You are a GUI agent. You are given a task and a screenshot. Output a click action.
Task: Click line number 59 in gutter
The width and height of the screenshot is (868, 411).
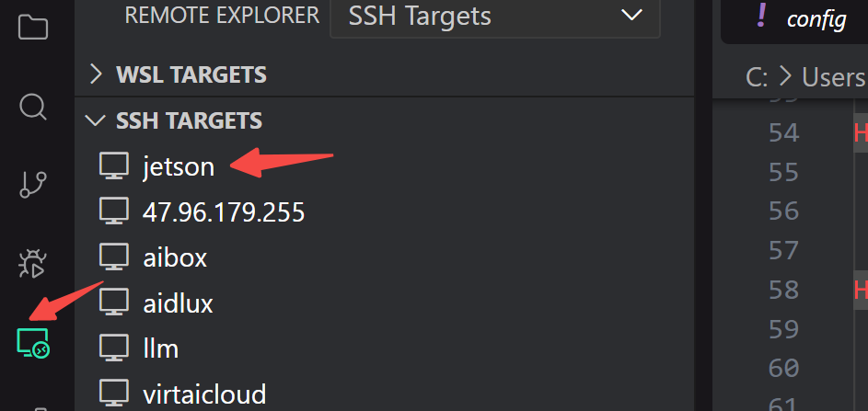click(x=783, y=329)
